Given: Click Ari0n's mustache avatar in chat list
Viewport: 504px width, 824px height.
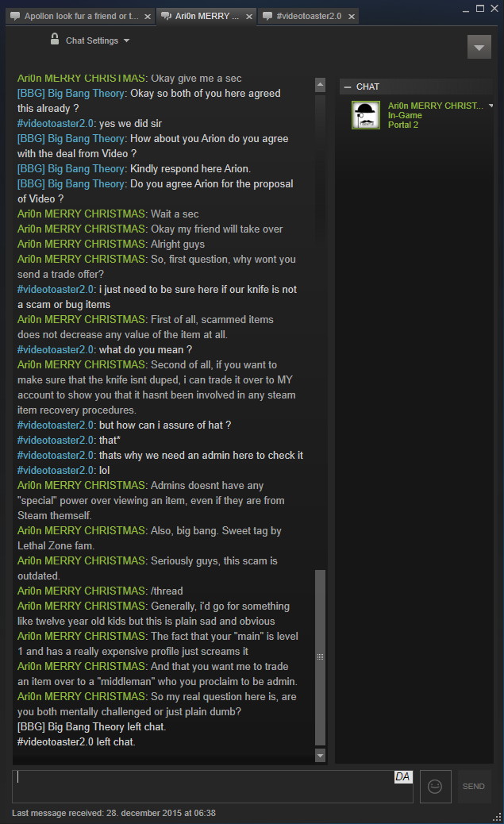Looking at the screenshot, I should click(366, 115).
